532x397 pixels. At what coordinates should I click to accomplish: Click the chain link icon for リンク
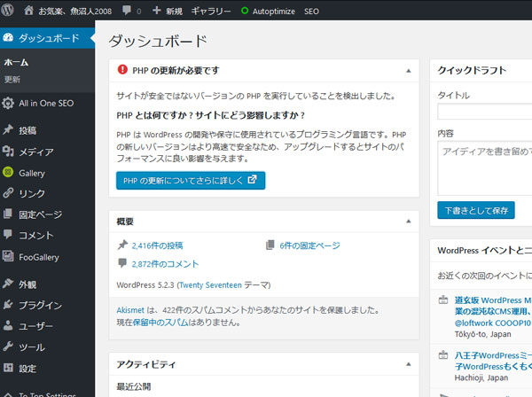[x=8, y=193]
